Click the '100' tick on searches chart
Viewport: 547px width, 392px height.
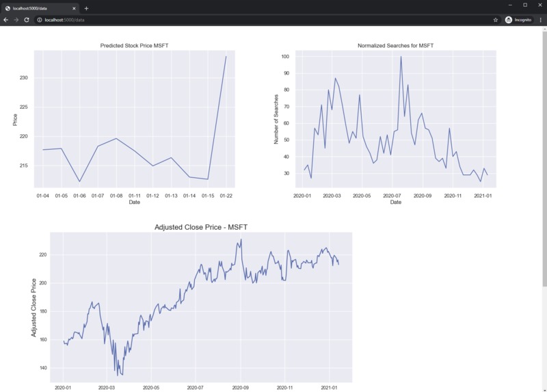[285, 57]
